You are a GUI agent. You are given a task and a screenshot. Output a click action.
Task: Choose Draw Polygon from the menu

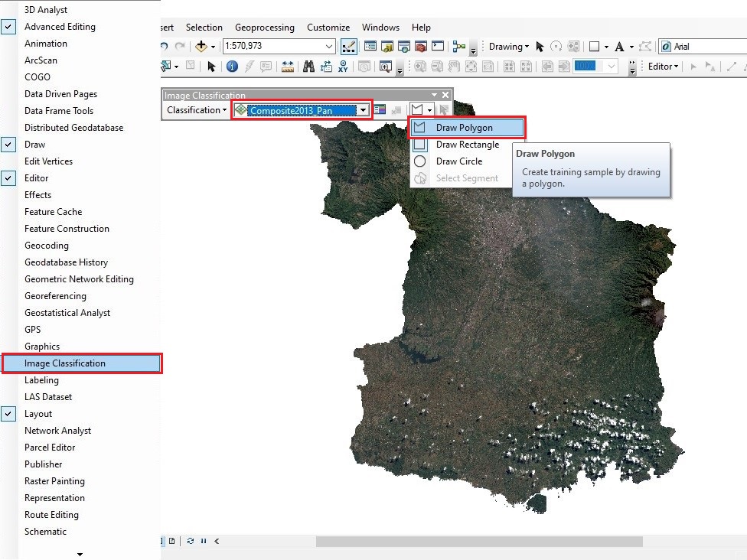467,128
